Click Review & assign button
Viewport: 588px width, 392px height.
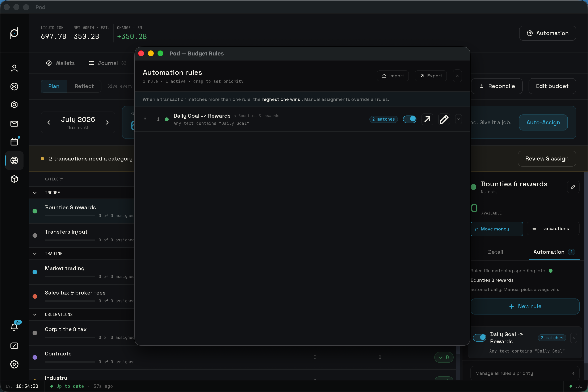(547, 159)
